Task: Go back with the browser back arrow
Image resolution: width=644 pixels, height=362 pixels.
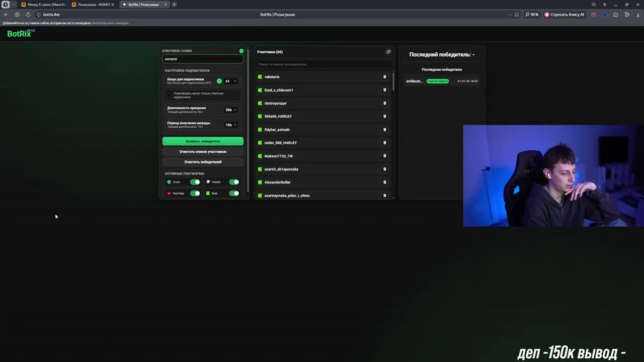Action: [6, 15]
